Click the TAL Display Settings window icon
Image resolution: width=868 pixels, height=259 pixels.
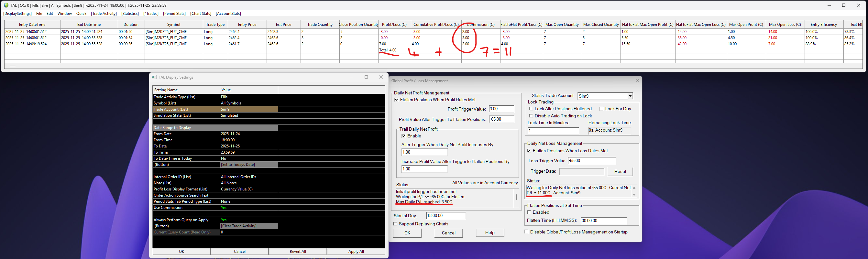click(x=154, y=77)
